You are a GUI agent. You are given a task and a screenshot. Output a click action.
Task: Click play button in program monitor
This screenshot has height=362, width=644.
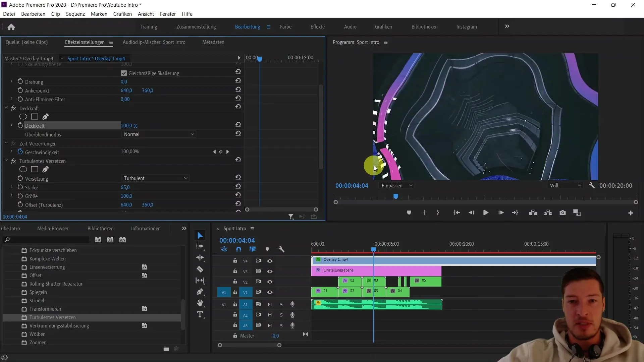(486, 213)
